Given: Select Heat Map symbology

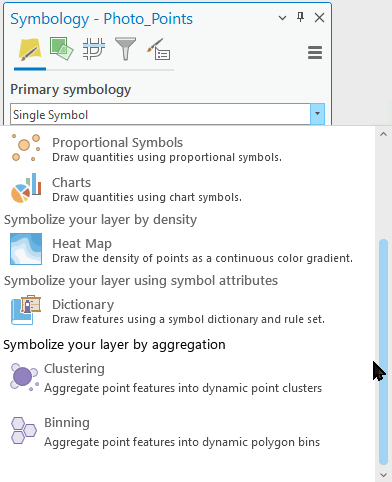Looking at the screenshot, I should 187,250.
